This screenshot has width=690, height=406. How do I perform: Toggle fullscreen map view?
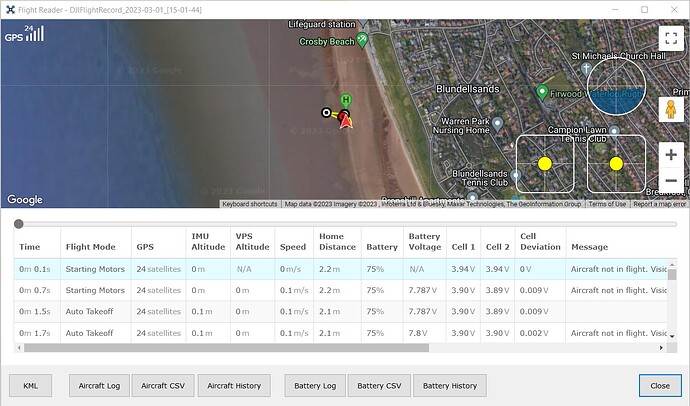point(670,39)
